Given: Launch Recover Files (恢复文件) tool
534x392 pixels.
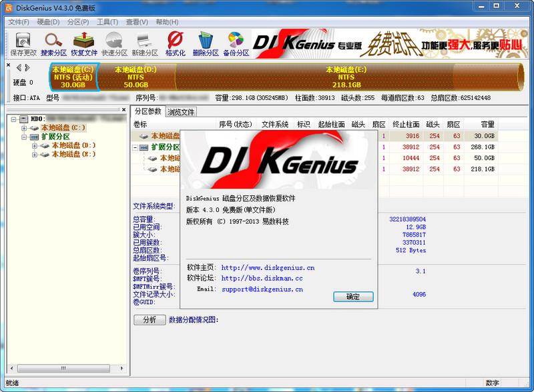Looking at the screenshot, I should tap(84, 44).
